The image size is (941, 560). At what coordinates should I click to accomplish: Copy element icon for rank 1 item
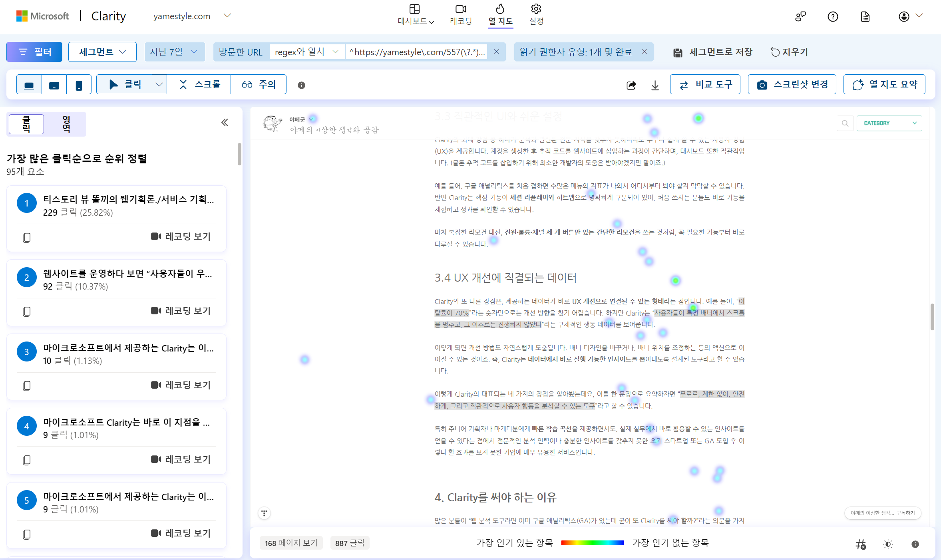click(x=27, y=237)
